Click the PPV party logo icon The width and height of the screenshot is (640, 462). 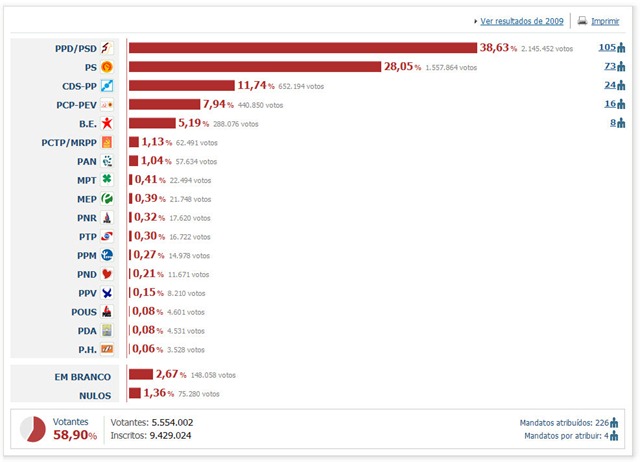click(107, 293)
